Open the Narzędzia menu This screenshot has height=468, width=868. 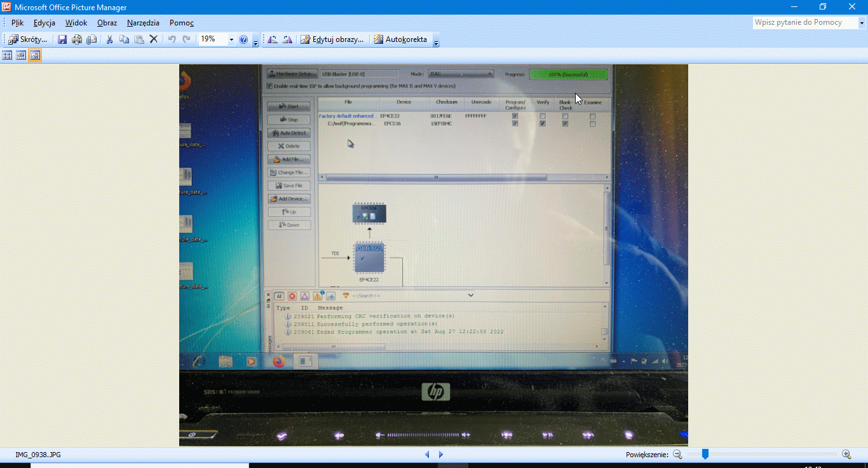coord(143,23)
